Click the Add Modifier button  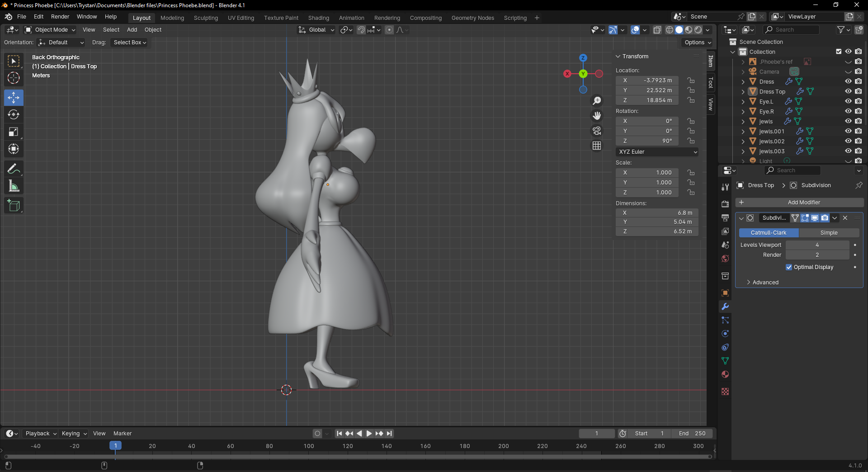pos(803,203)
